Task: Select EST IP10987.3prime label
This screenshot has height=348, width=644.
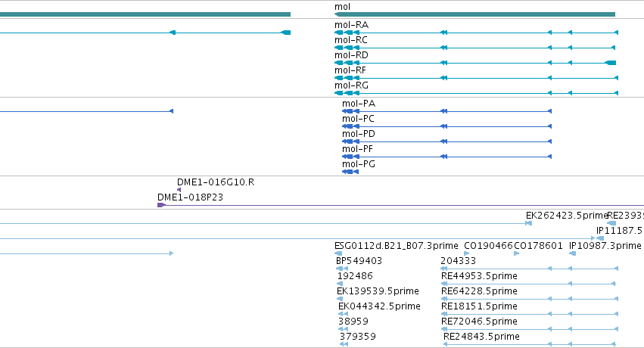Action: pyautogui.click(x=605, y=246)
